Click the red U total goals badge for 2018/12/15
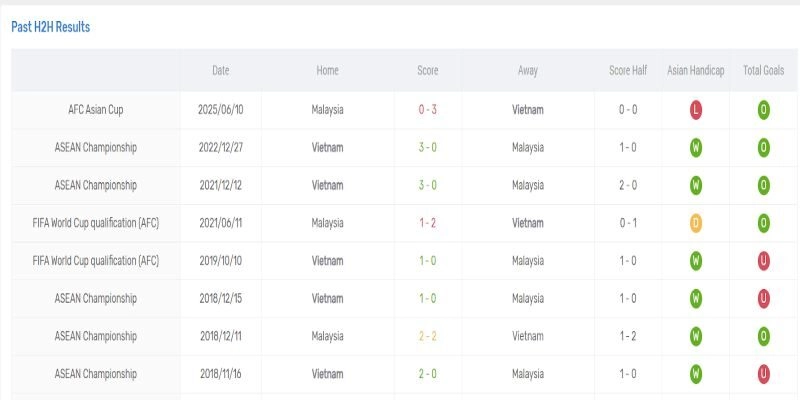Screen dimensions: 800x400 (x=764, y=298)
